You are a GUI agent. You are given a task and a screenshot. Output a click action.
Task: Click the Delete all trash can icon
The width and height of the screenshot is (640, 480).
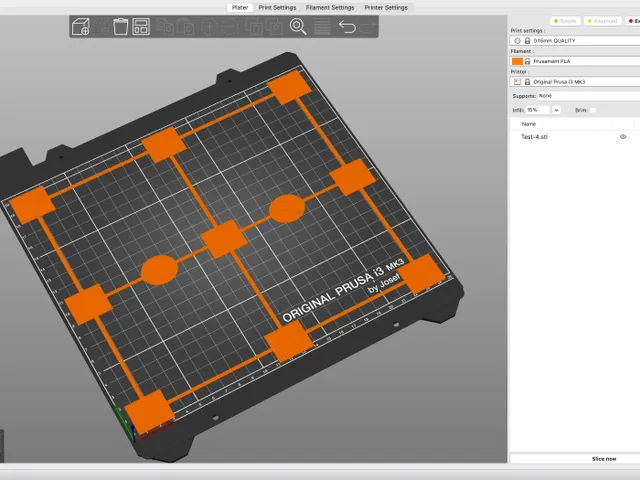[120, 27]
